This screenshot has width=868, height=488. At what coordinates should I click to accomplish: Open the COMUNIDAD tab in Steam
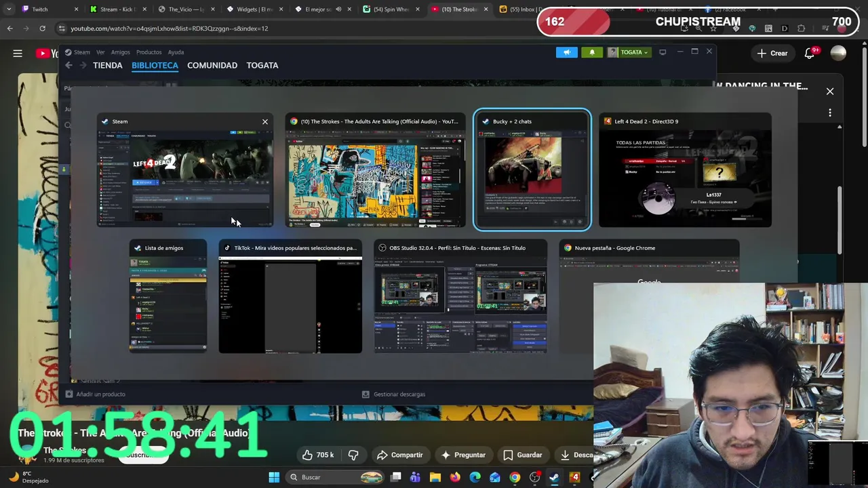[212, 65]
